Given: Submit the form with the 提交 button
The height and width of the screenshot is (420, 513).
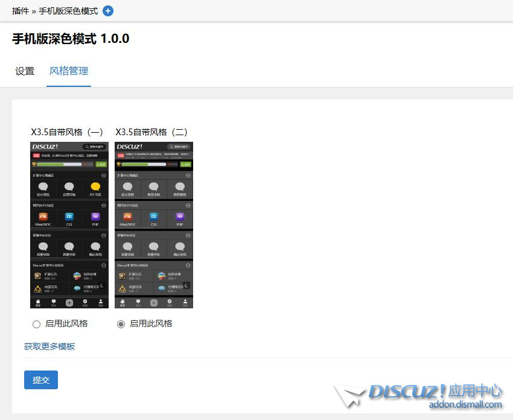Looking at the screenshot, I should point(41,380).
